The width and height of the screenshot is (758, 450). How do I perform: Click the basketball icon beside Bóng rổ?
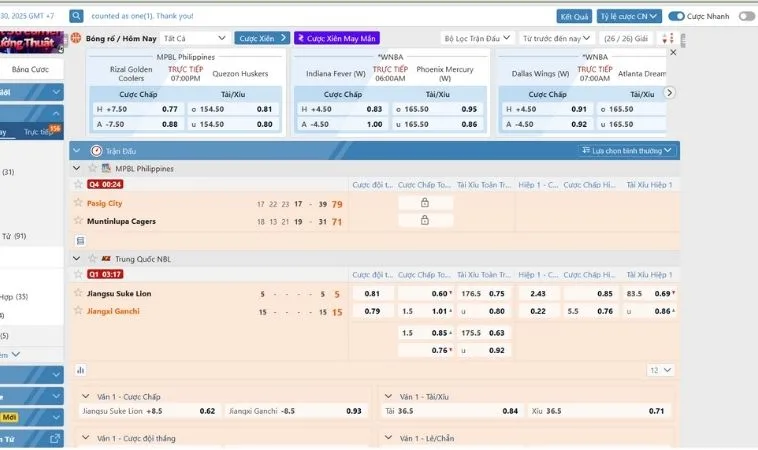[76, 38]
